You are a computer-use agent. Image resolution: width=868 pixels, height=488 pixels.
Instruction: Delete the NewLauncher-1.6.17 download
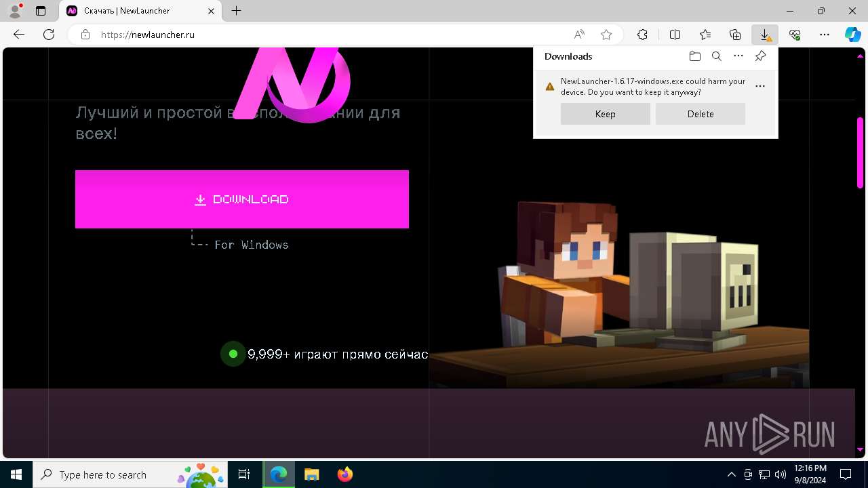pyautogui.click(x=701, y=114)
